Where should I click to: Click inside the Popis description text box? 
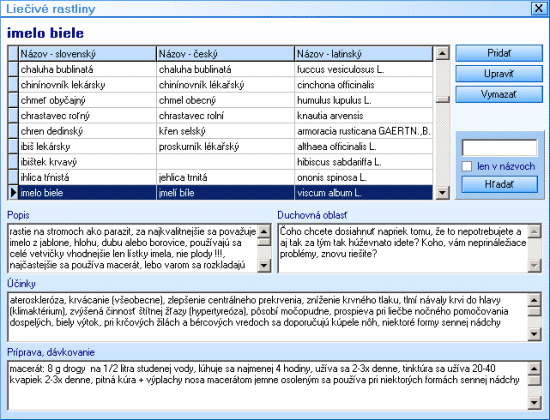(x=133, y=248)
